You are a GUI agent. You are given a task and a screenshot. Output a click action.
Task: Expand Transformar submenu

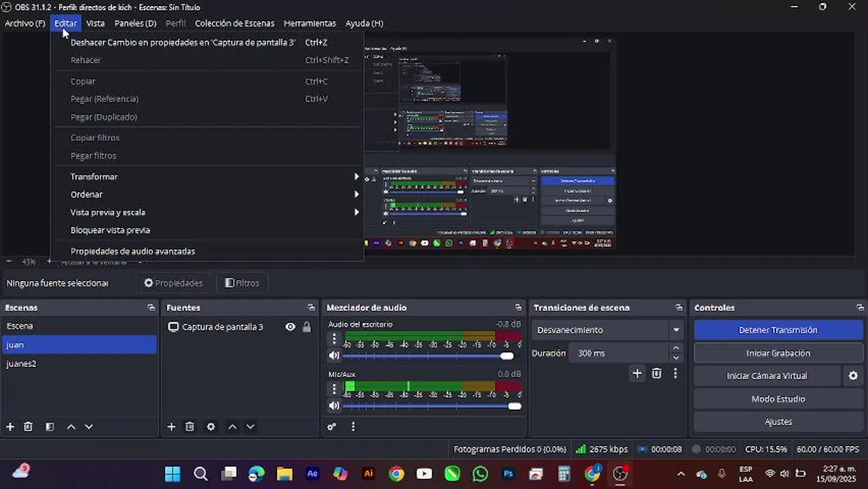click(x=207, y=177)
